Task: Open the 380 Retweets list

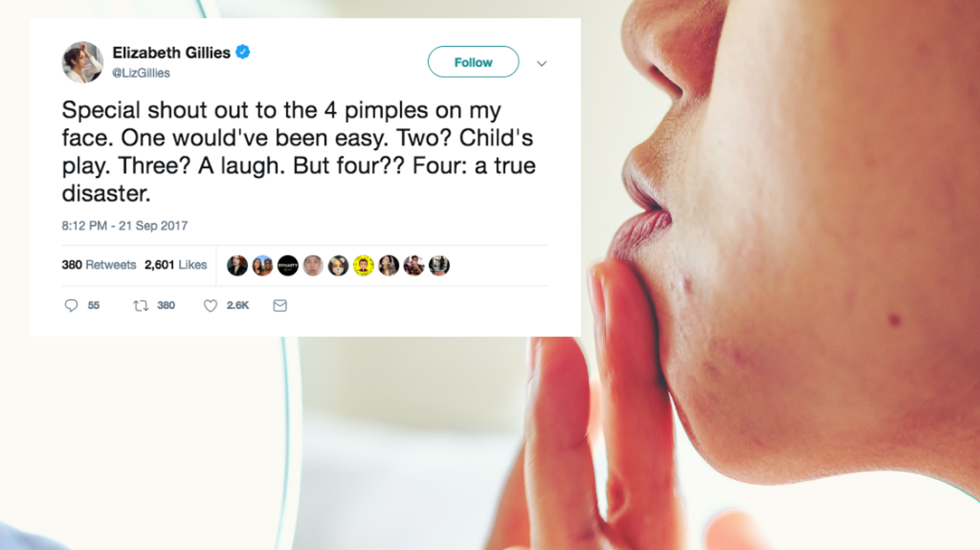Action: 99,265
